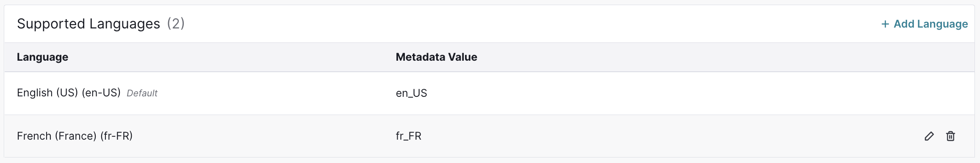Click the word French in second row
Screen dimensions: 980x163
pos(34,136)
